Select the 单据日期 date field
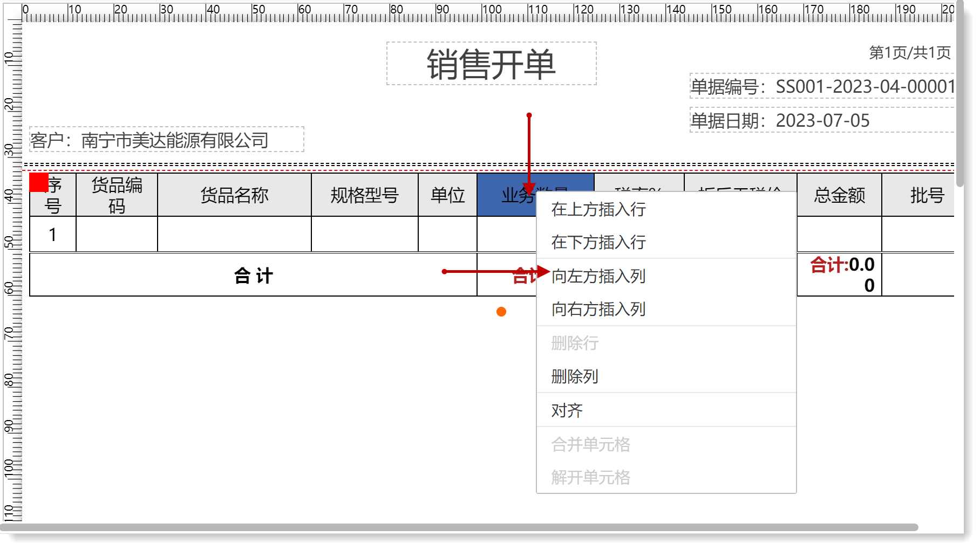Viewport: 980px width, 550px height. [x=821, y=121]
